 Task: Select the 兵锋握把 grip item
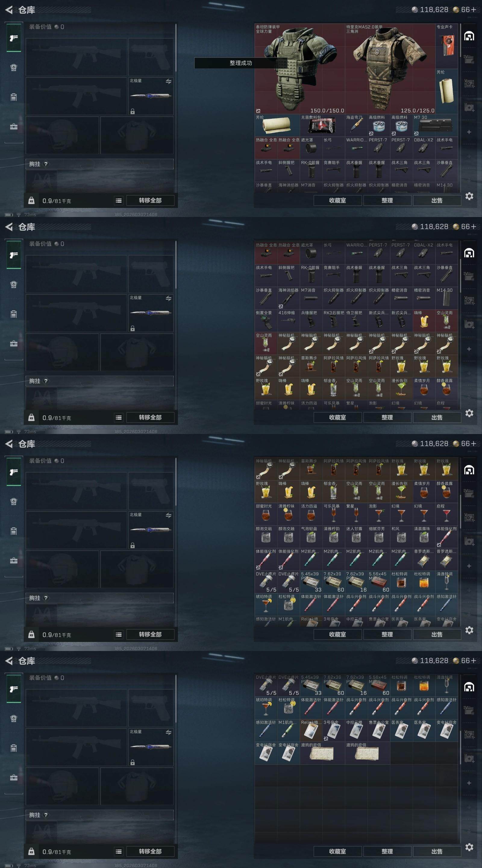click(x=311, y=321)
